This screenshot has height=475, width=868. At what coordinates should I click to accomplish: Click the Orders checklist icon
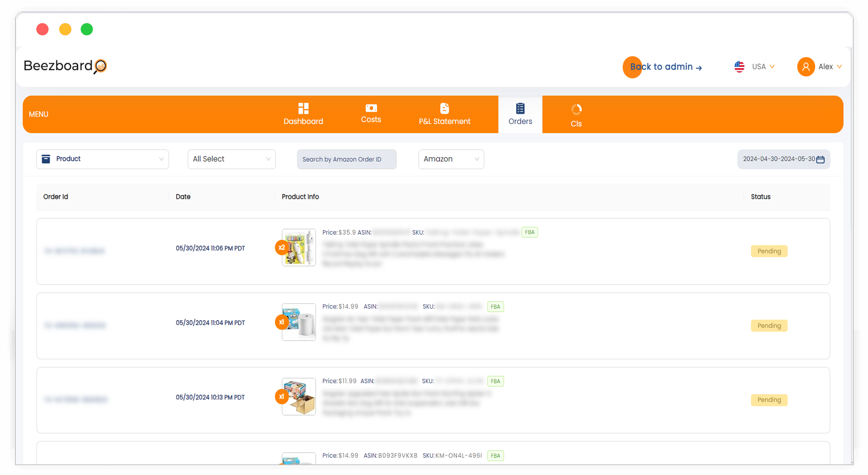click(520, 109)
